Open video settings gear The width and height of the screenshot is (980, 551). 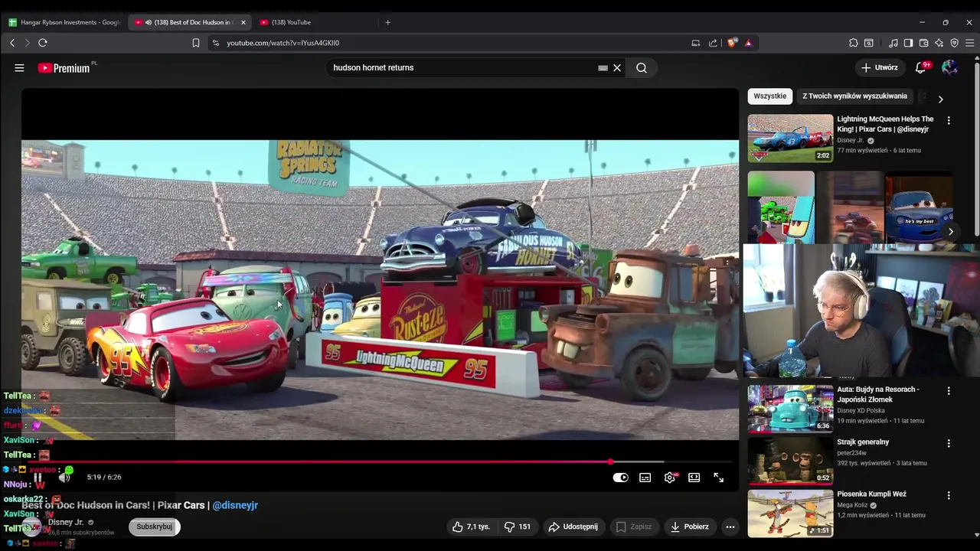(670, 478)
